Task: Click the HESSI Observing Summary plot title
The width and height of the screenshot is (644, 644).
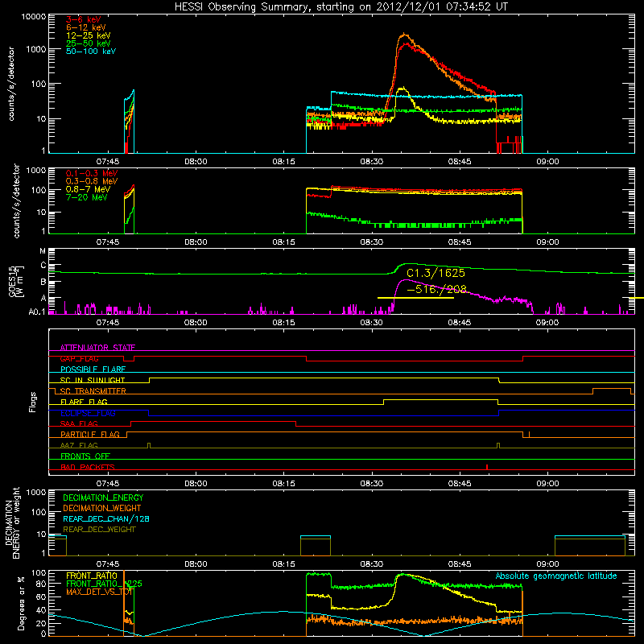Action: click(341, 7)
